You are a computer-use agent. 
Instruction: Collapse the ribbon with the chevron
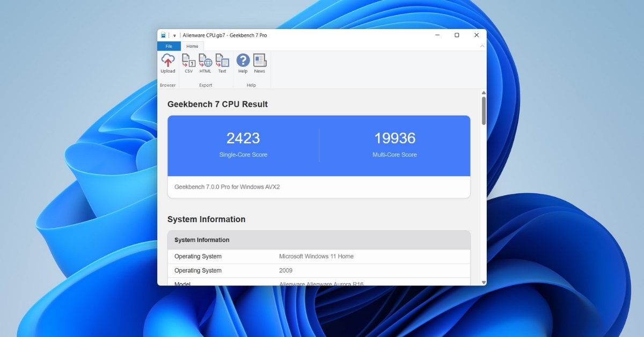pos(482,46)
